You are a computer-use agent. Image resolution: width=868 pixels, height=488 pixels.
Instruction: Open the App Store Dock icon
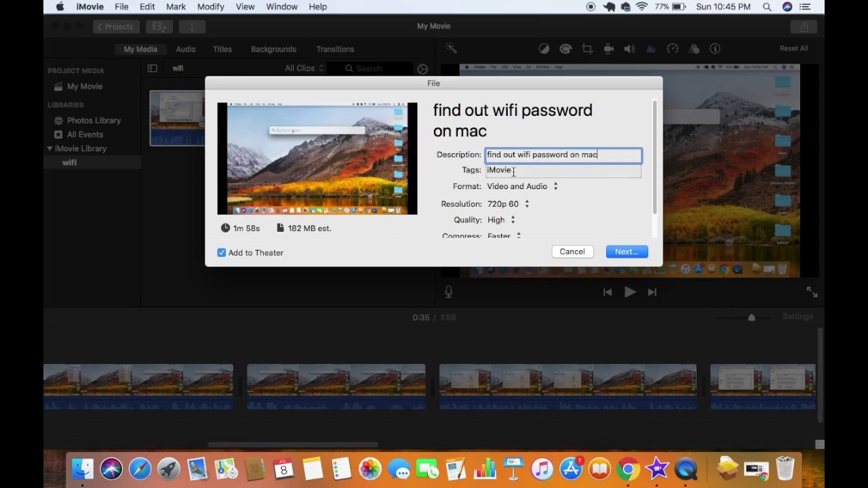click(571, 469)
